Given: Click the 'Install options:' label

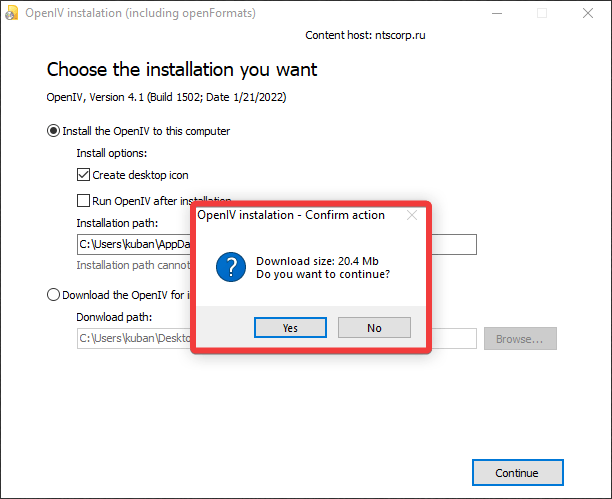Looking at the screenshot, I should pos(112,153).
